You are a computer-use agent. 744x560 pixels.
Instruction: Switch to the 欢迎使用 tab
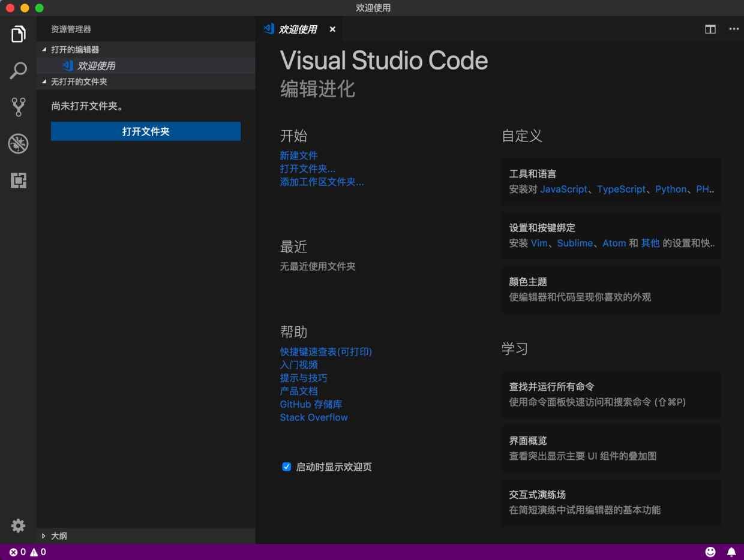[x=298, y=29]
